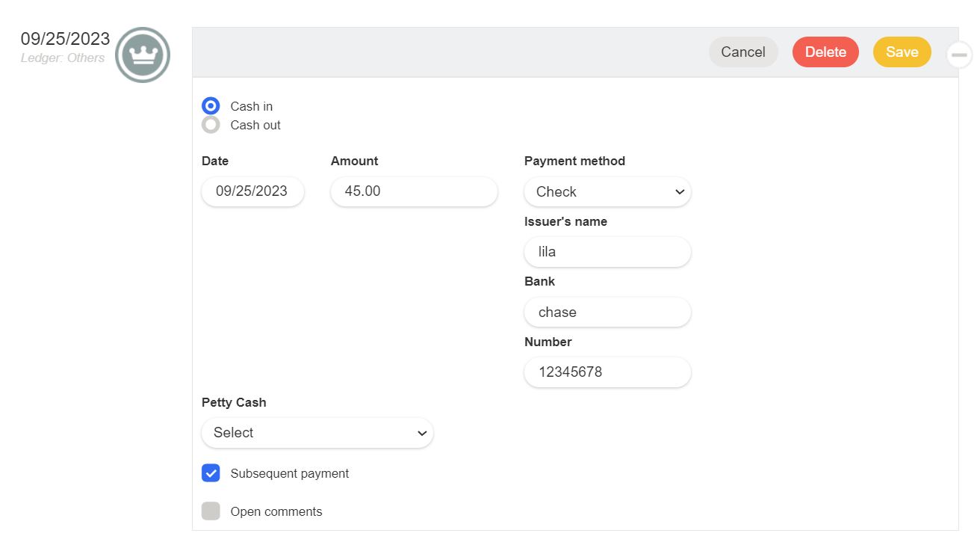Open the Payment method dropdown
Image resolution: width=980 pixels, height=548 pixels.
pyautogui.click(x=607, y=192)
